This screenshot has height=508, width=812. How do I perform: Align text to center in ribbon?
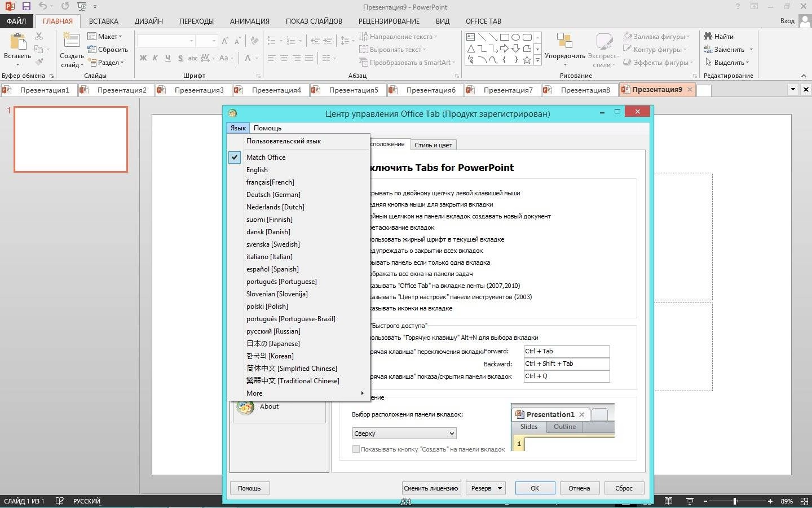(x=284, y=58)
